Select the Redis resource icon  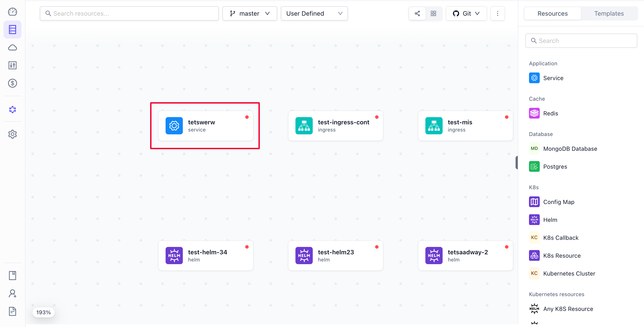[x=534, y=113]
